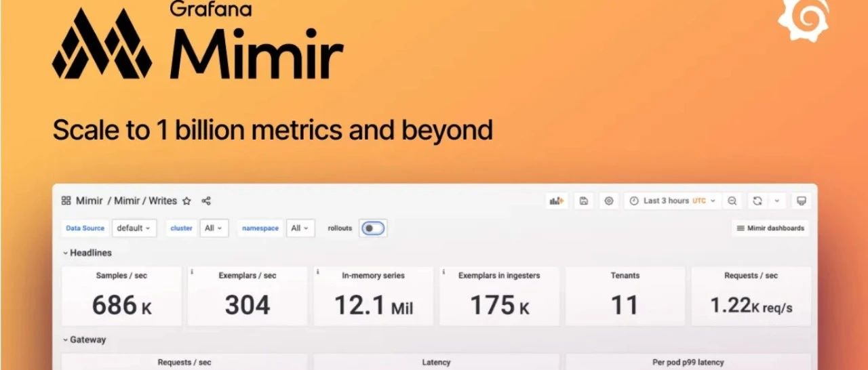Screen dimensions: 868x370
Task: Click the namespace variable label
Action: point(260,228)
